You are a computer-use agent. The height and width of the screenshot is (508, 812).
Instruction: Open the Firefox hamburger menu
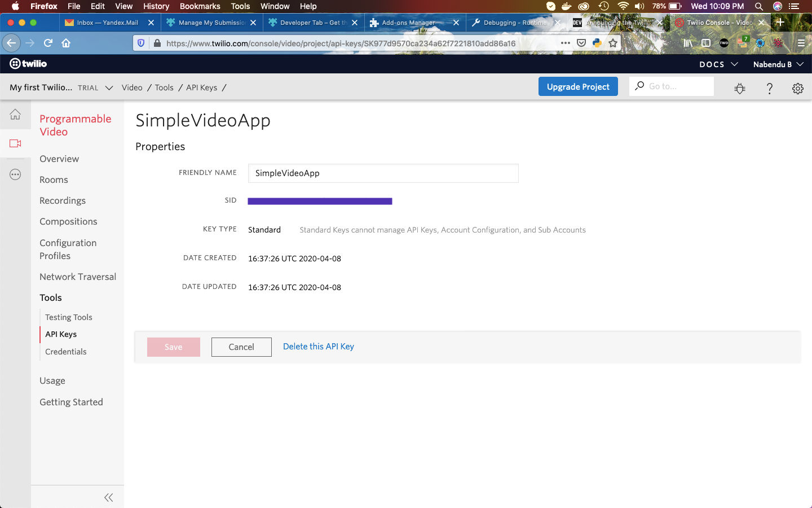[801, 43]
